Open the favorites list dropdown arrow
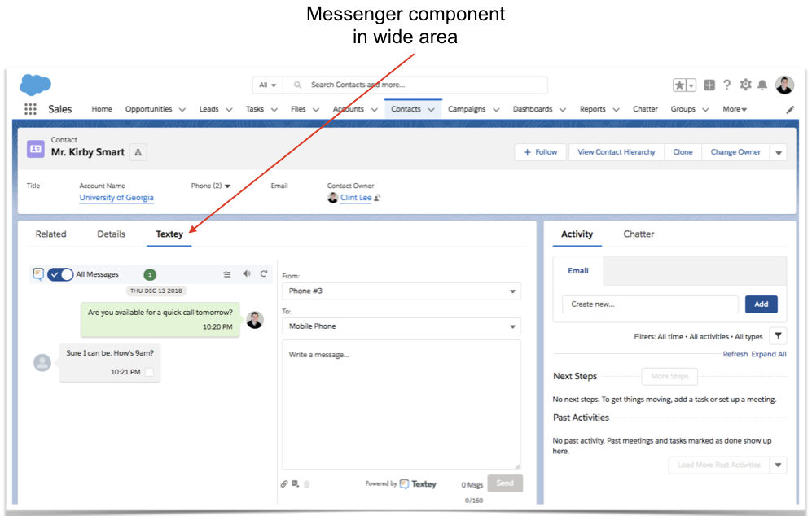Viewport: 812px width, 516px height. [x=691, y=85]
